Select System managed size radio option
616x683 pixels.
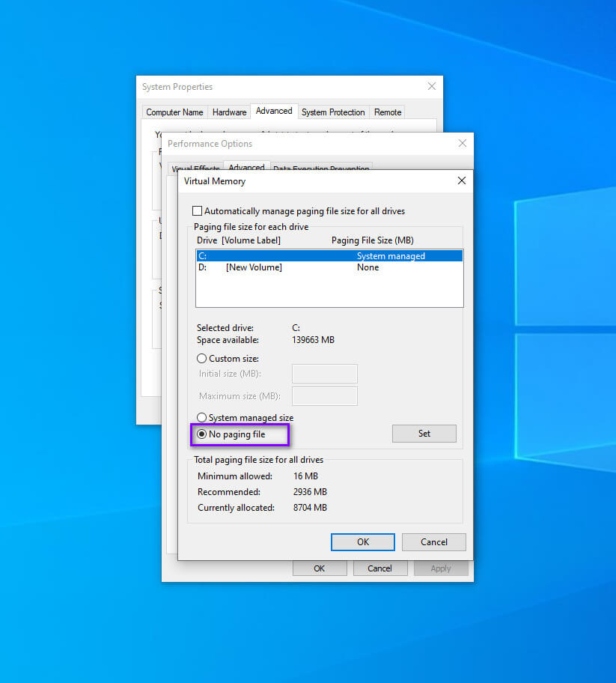[201, 418]
